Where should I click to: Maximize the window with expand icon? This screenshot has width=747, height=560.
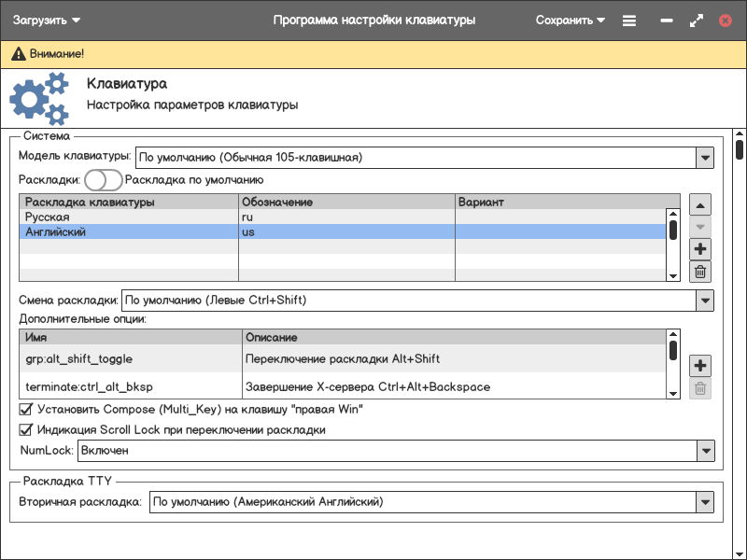point(696,21)
